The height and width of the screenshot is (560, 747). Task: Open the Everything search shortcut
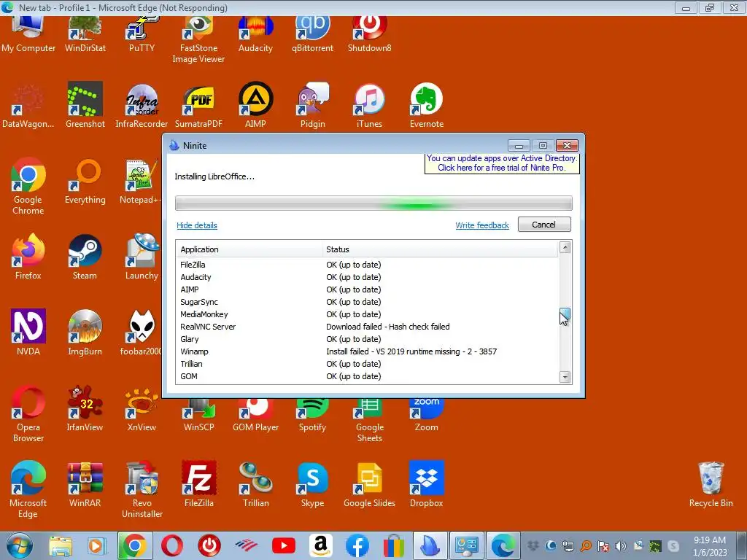85,181
